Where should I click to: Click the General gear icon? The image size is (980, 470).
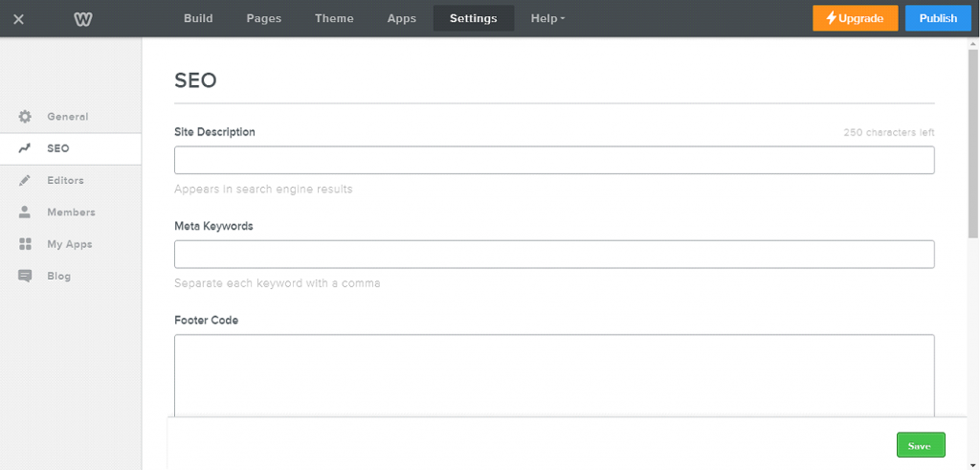pos(25,116)
